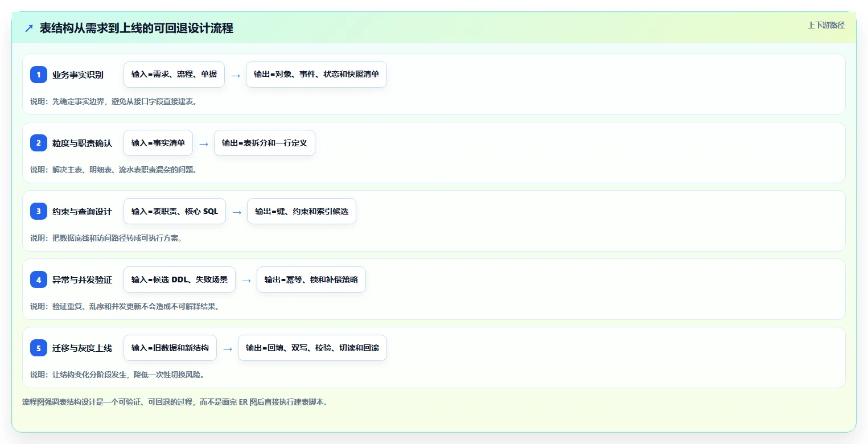Select the 输入=候选 DDL、失败场景 box

click(179, 279)
